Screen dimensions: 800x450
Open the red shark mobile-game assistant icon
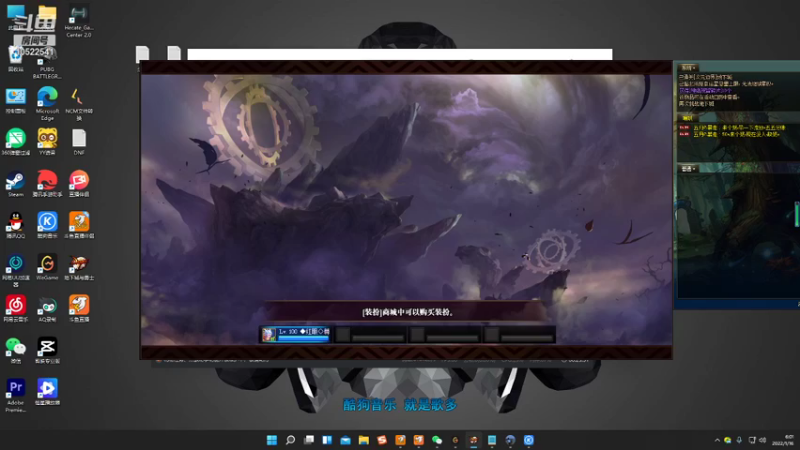47,184
